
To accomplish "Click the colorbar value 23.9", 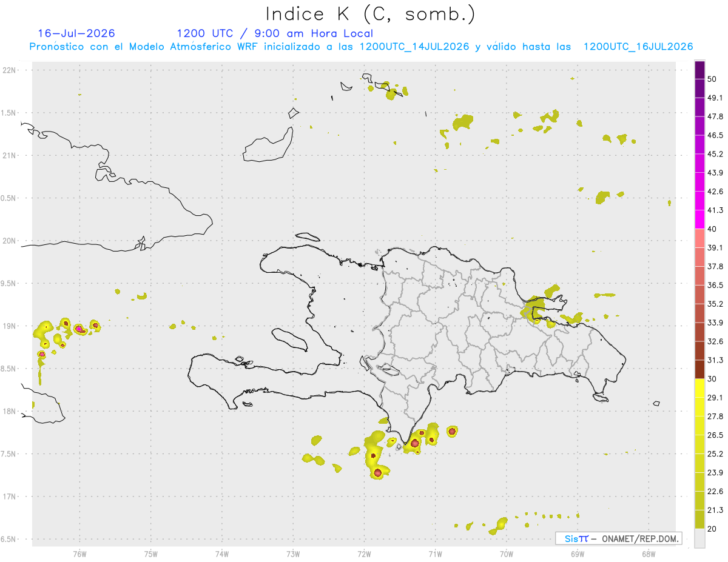I will click(715, 473).
